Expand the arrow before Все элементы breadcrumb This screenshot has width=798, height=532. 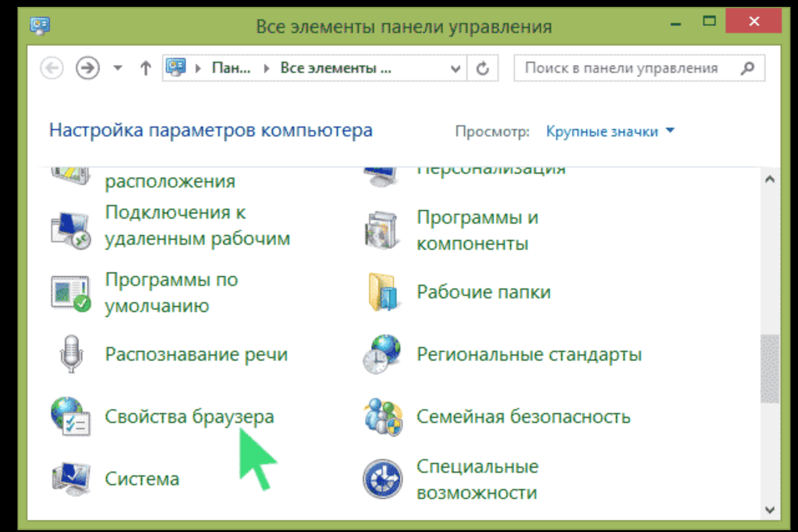[267, 69]
